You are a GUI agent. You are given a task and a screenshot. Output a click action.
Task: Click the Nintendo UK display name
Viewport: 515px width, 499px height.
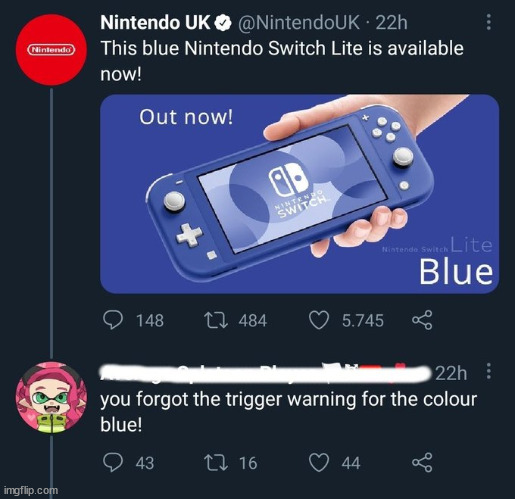(155, 23)
